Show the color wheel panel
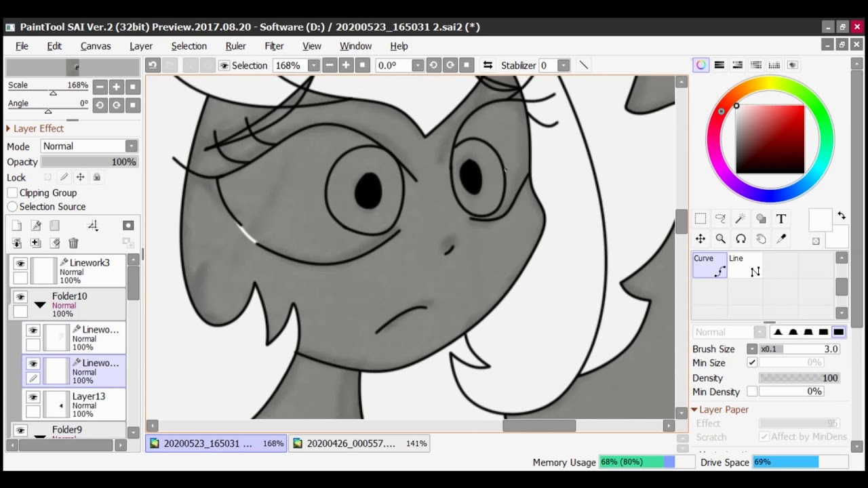 pos(701,65)
